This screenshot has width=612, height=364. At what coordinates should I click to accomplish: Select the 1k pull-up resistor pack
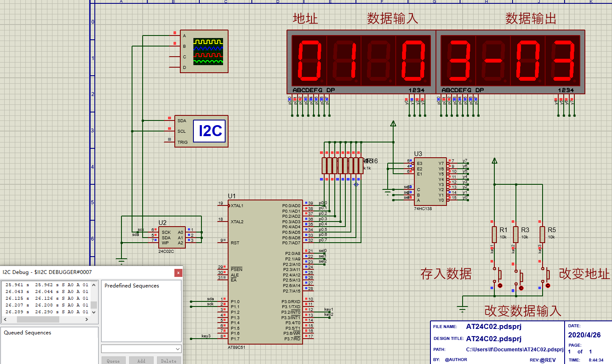342,166
